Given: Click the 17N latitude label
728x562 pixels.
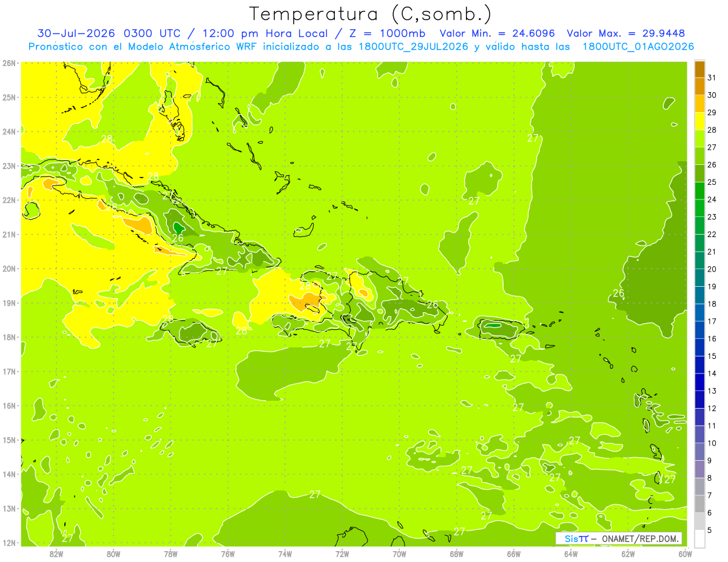Looking at the screenshot, I should coord(9,371).
